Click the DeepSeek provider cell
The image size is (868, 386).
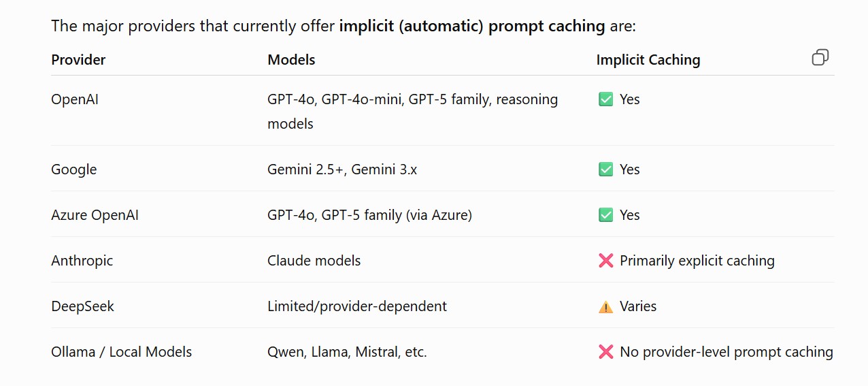[x=82, y=306]
